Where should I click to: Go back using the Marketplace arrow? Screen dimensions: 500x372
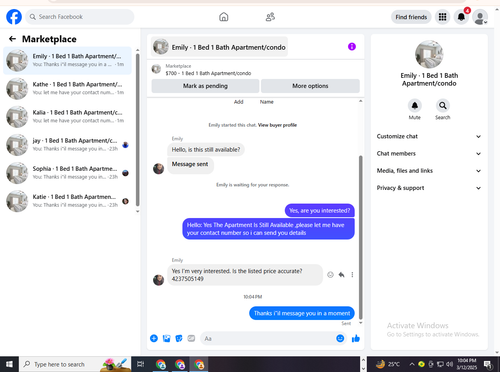[x=12, y=39]
